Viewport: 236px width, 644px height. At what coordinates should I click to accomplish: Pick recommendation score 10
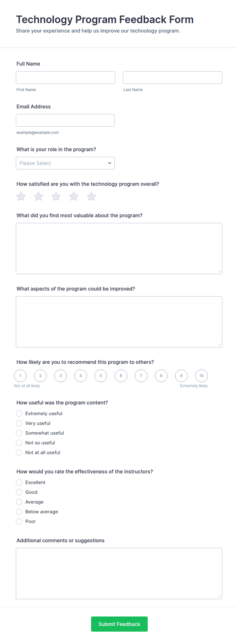(201, 376)
